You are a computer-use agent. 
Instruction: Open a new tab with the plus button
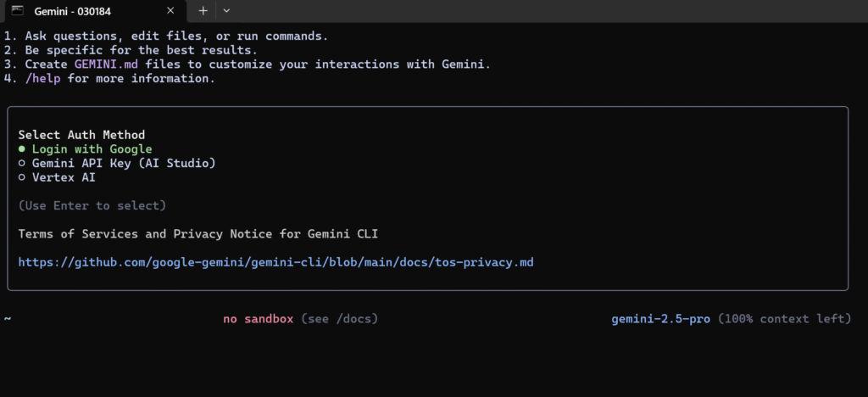click(203, 10)
